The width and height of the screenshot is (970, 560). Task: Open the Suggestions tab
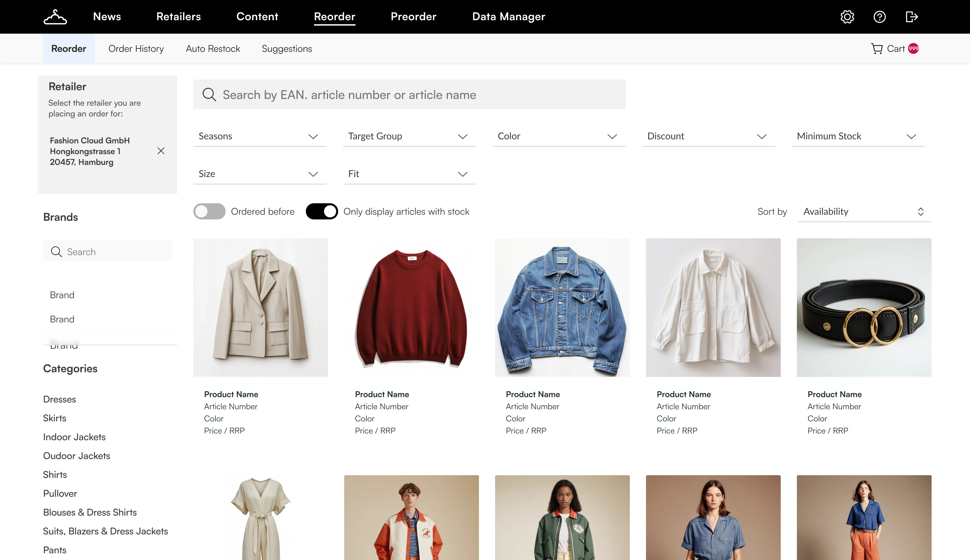click(x=287, y=49)
